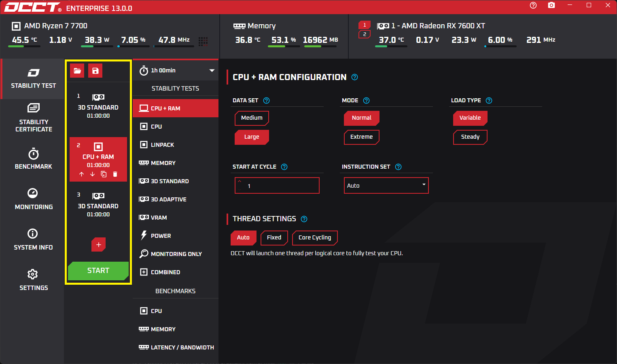This screenshot has width=617, height=364.
Task: Select GPU 2 in the GPU selector
Action: (x=364, y=34)
